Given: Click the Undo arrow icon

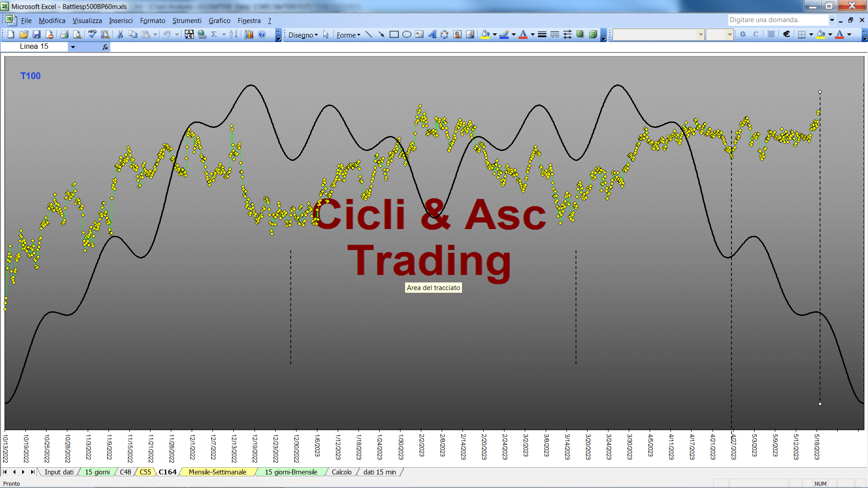Looking at the screenshot, I should click(x=167, y=35).
